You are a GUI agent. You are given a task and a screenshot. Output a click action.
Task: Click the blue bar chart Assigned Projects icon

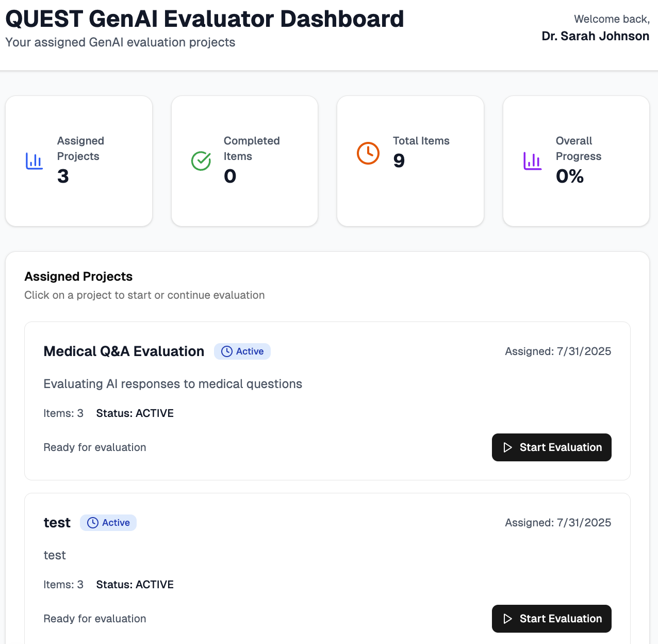pos(34,161)
